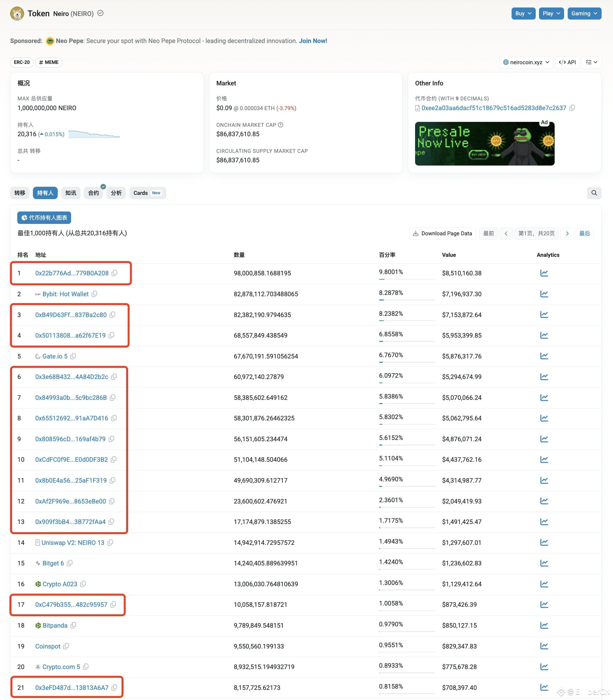Open the list options dropdown
The width and height of the screenshot is (613, 700).
coord(591,62)
